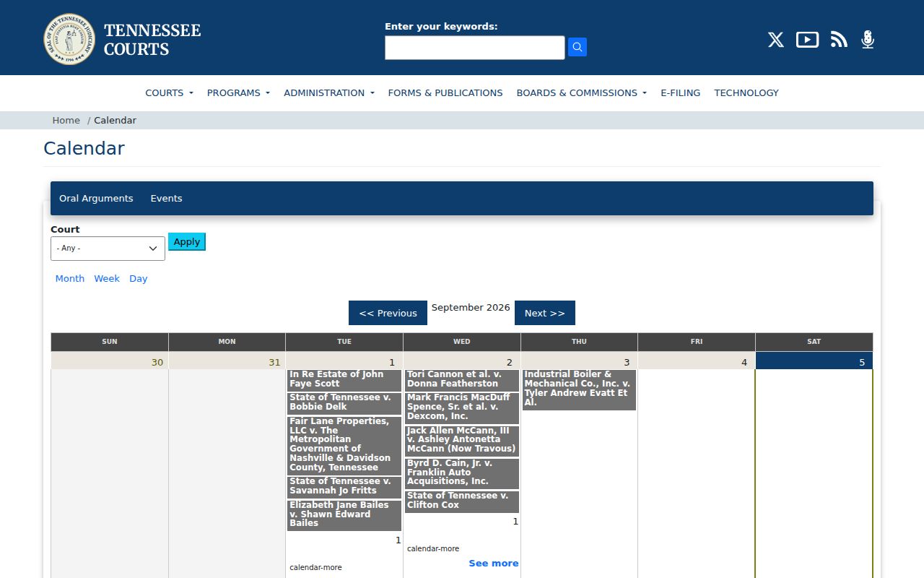The image size is (924, 578).
Task: Open the YouTube channel icon
Action: point(807,40)
